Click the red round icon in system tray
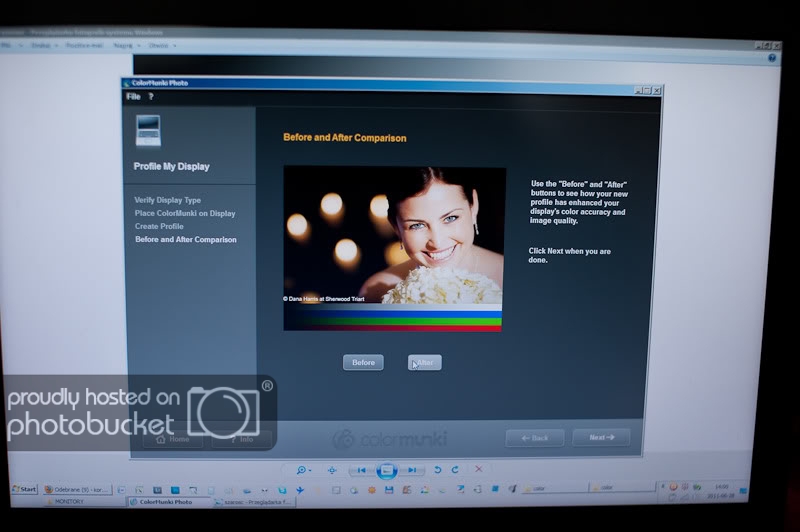 tap(673, 487)
